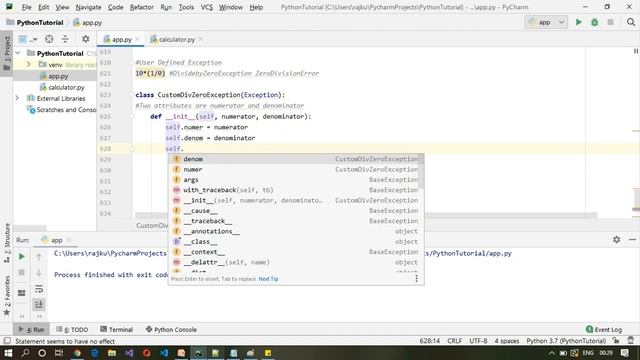640x360 pixels.
Task: Collapse all in project tool window
Action: click(x=65, y=39)
